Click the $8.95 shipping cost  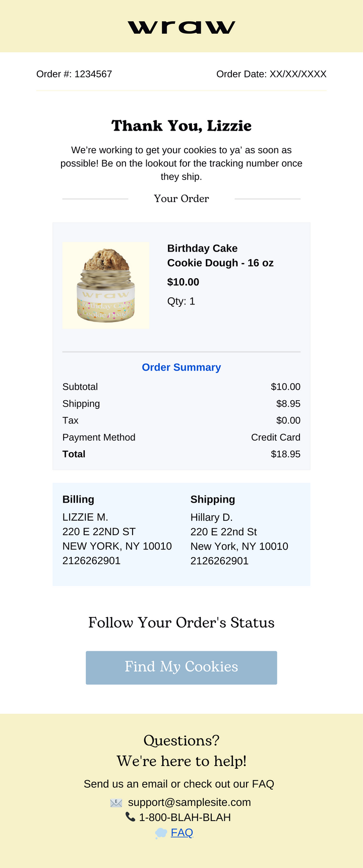click(288, 404)
